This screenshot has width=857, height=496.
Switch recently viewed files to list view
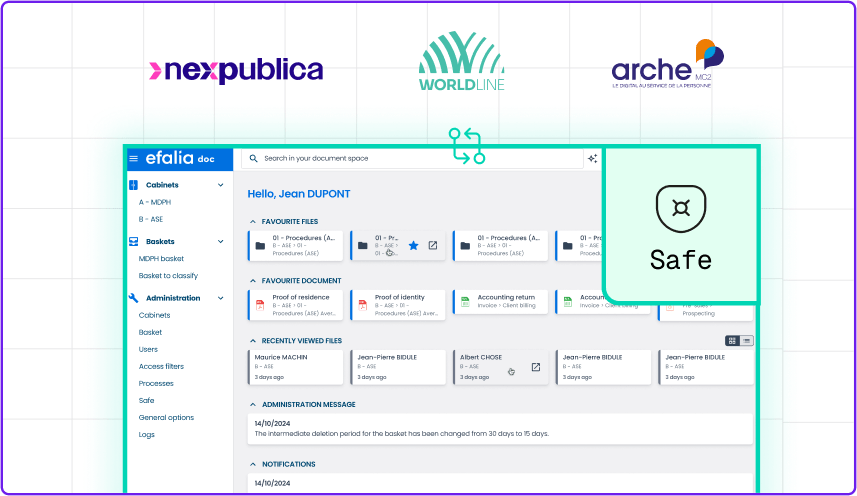tap(747, 341)
